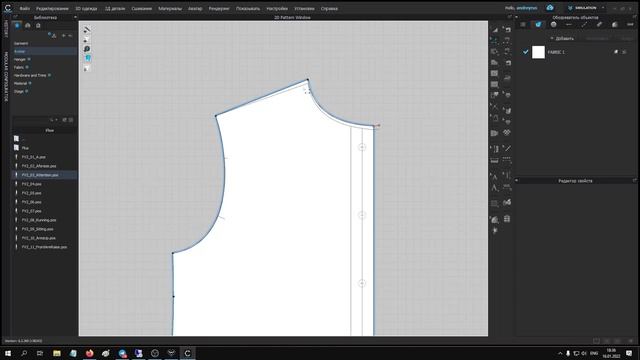Select the Scene tab icon in Object Browser
The height and width of the screenshot is (360, 640).
point(523,24)
